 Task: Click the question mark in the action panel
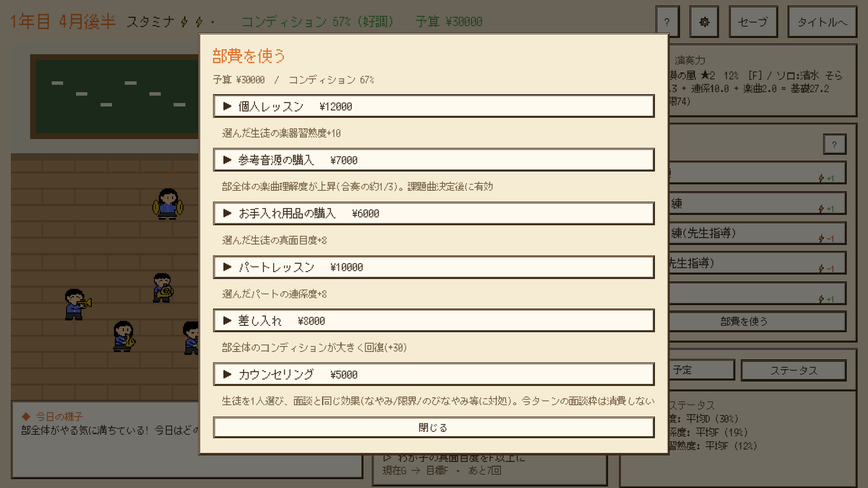coord(835,145)
